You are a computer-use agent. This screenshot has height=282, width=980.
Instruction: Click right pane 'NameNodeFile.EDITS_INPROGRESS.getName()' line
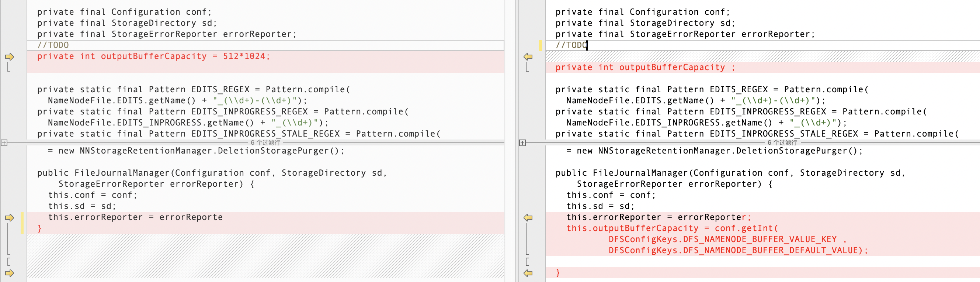point(706,123)
